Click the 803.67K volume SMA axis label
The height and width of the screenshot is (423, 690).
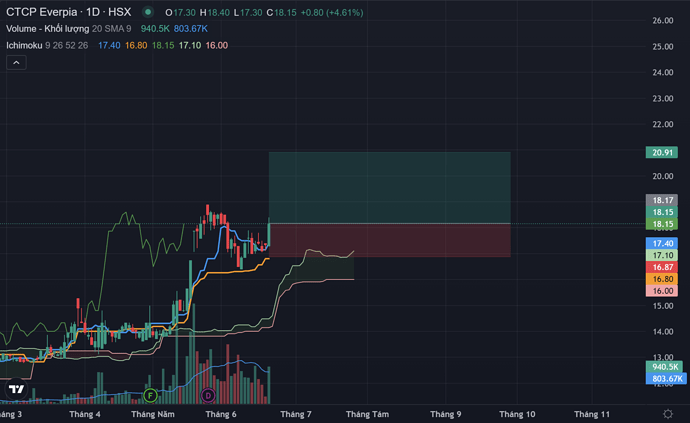[x=666, y=379]
